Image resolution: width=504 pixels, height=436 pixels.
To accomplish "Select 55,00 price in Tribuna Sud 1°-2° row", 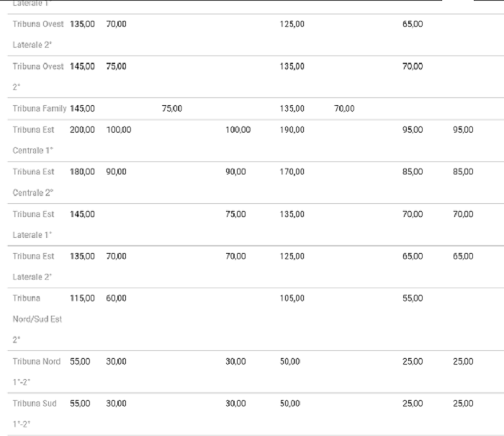I will click(x=80, y=403).
